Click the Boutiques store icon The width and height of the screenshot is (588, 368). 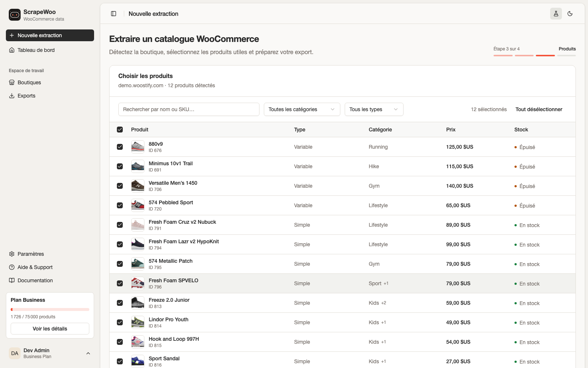[x=12, y=82]
